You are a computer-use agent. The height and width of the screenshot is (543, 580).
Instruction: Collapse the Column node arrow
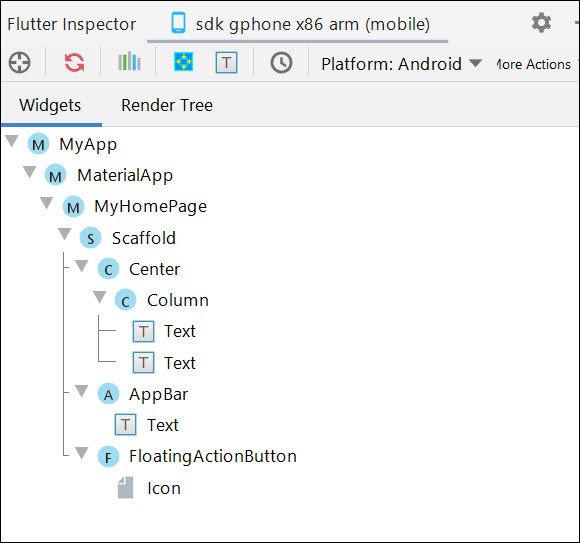pyautogui.click(x=100, y=297)
